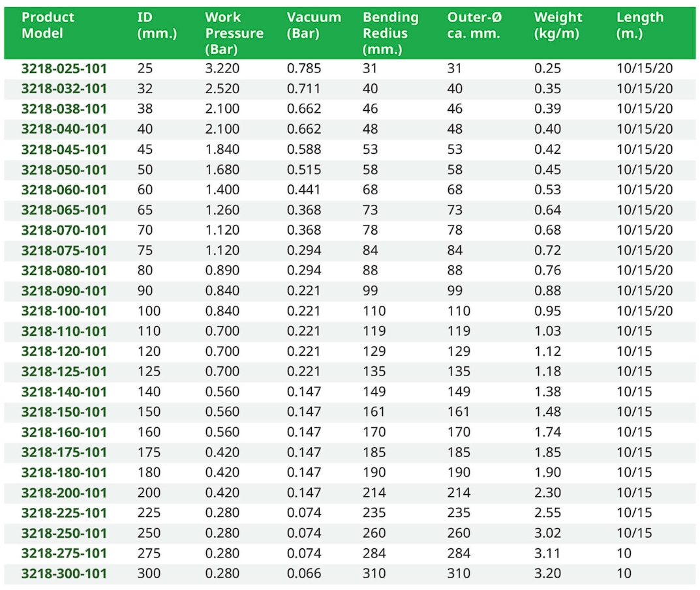Open the 3218-050-101 product model entry

click(63, 170)
